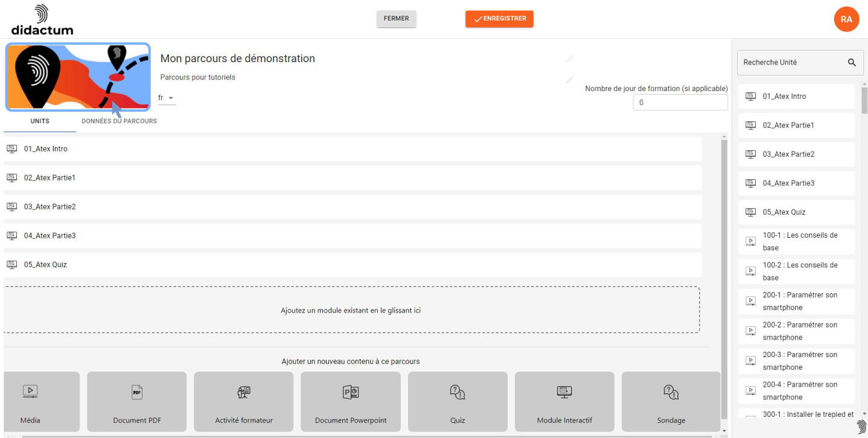The image size is (868, 438).
Task: Click video icon of 100-1 Les conseils de base
Action: tap(751, 241)
